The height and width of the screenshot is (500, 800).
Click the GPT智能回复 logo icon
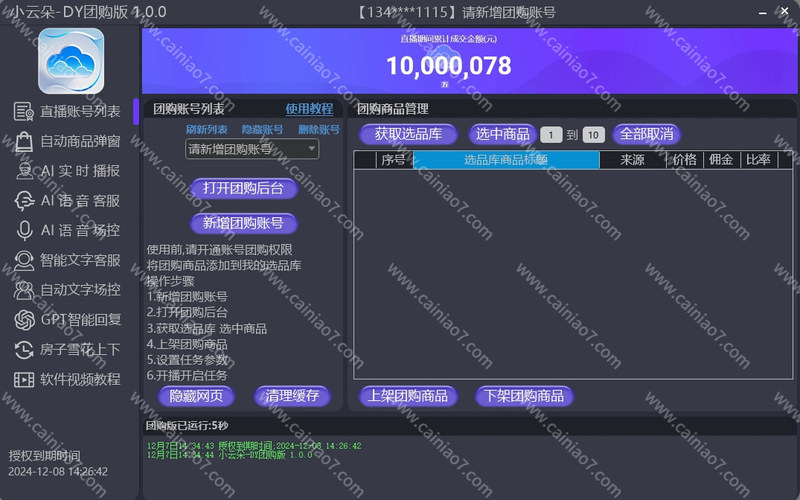coord(24,320)
